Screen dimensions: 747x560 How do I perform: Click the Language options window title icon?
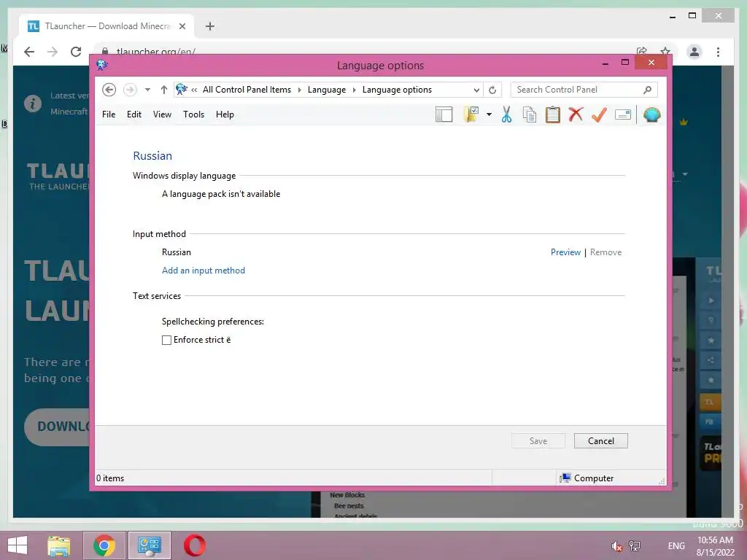102,65
